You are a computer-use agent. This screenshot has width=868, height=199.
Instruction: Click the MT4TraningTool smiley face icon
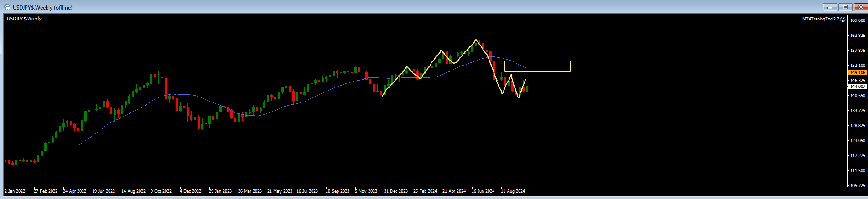(x=843, y=19)
